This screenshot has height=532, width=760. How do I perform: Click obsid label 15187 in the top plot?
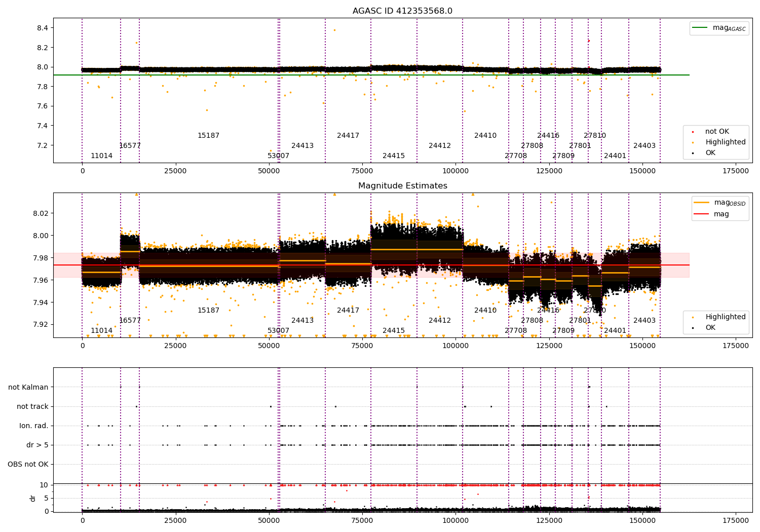coord(208,136)
